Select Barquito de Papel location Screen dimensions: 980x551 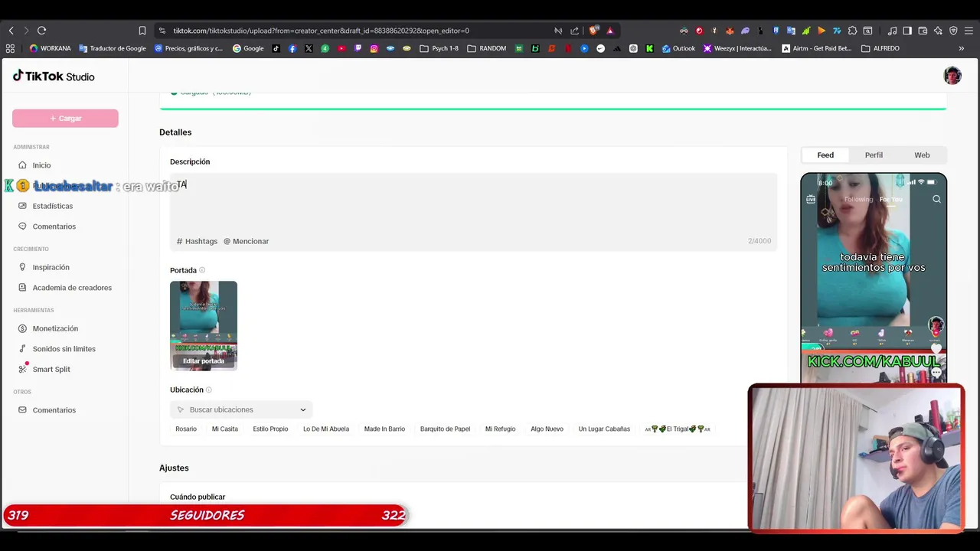[x=445, y=429]
